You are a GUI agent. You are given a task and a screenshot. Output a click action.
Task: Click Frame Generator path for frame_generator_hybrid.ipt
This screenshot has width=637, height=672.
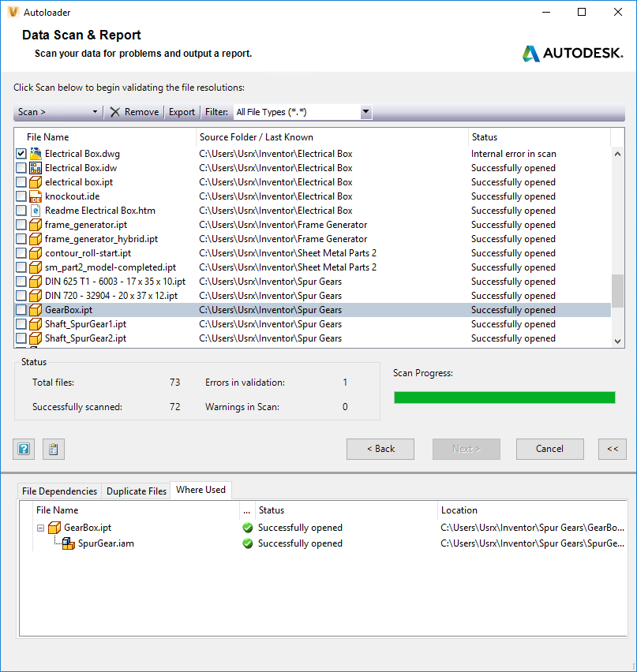pos(283,239)
